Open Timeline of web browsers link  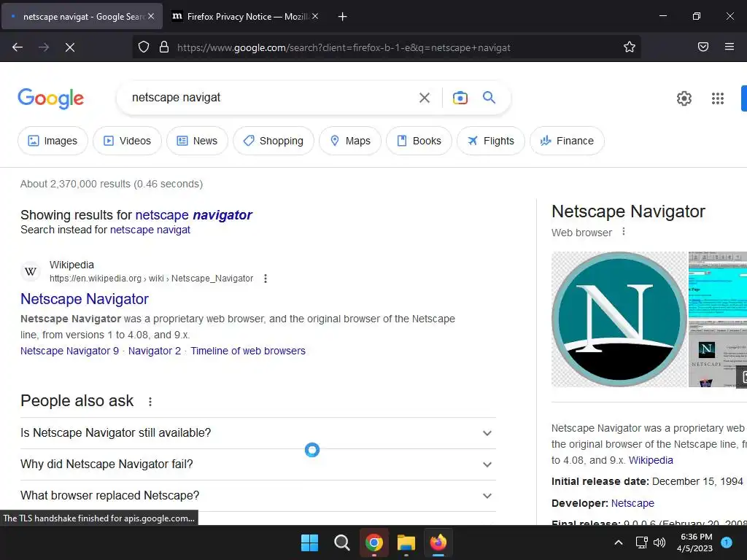point(248,351)
